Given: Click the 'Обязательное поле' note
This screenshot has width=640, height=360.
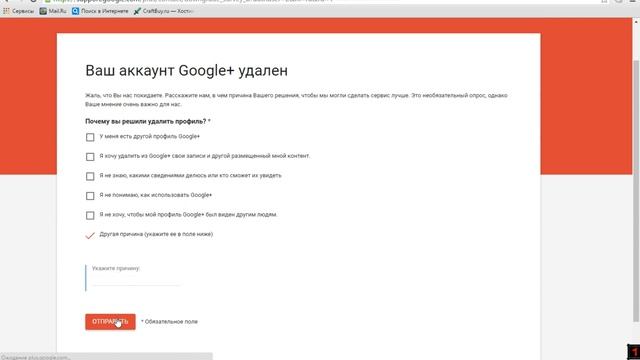Looking at the screenshot, I should tap(169, 322).
